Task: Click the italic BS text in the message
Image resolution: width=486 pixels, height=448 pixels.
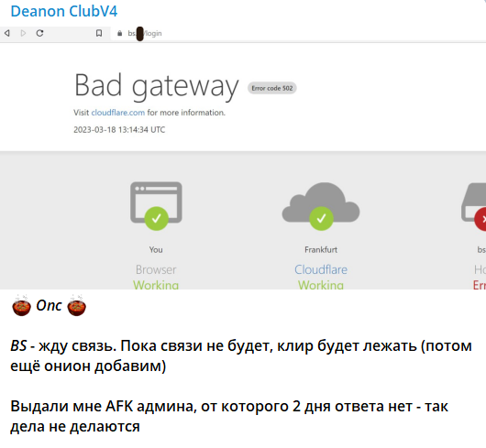Action: [18, 345]
